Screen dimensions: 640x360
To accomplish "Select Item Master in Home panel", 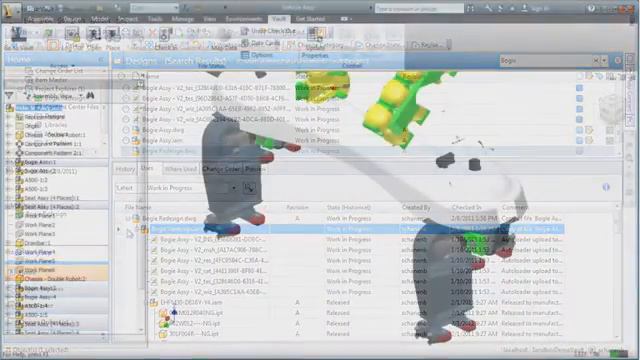I will click(51, 80).
